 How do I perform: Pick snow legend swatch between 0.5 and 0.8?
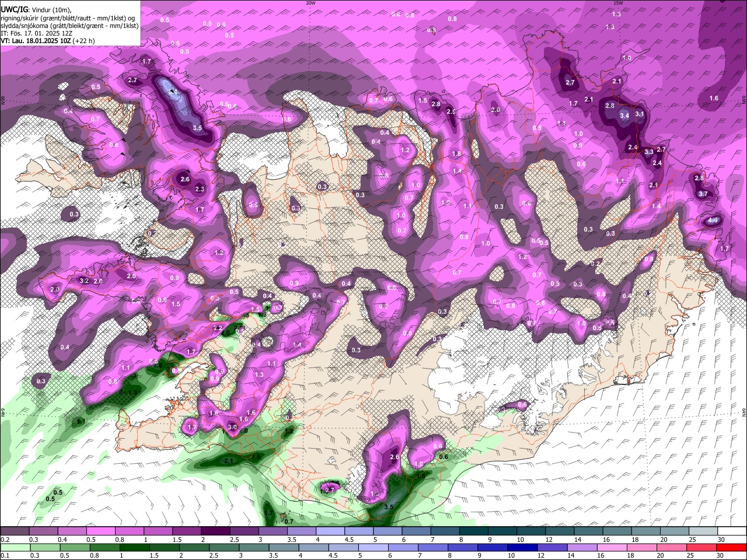pyautogui.click(x=100, y=531)
